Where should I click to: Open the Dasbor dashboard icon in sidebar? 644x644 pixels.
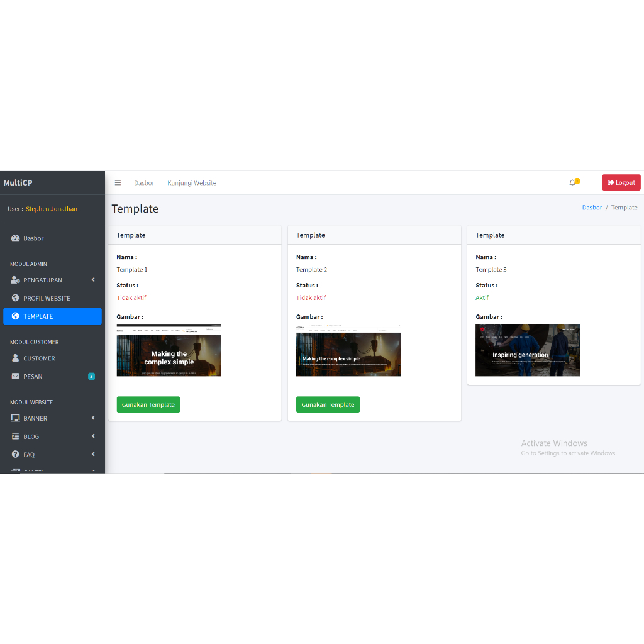pyautogui.click(x=15, y=238)
